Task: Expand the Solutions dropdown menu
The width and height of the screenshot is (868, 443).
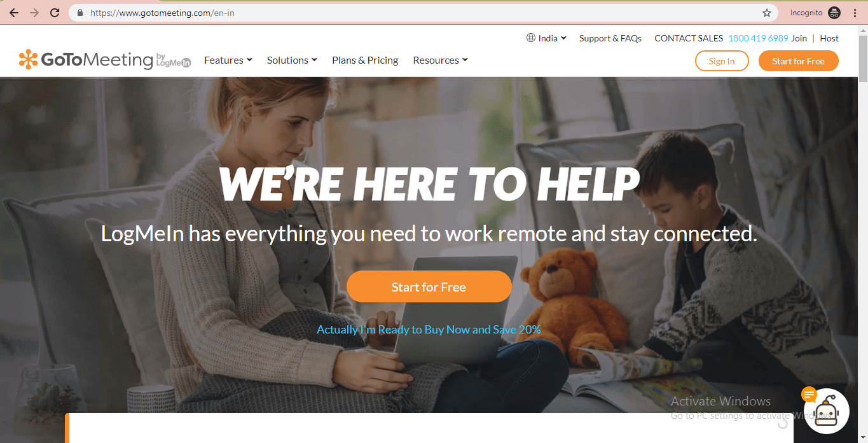Action: (x=292, y=60)
